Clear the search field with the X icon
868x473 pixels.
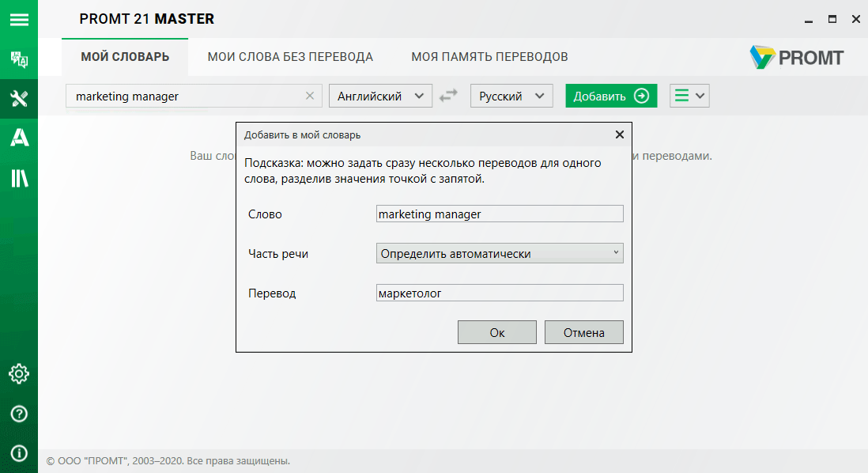(x=310, y=96)
